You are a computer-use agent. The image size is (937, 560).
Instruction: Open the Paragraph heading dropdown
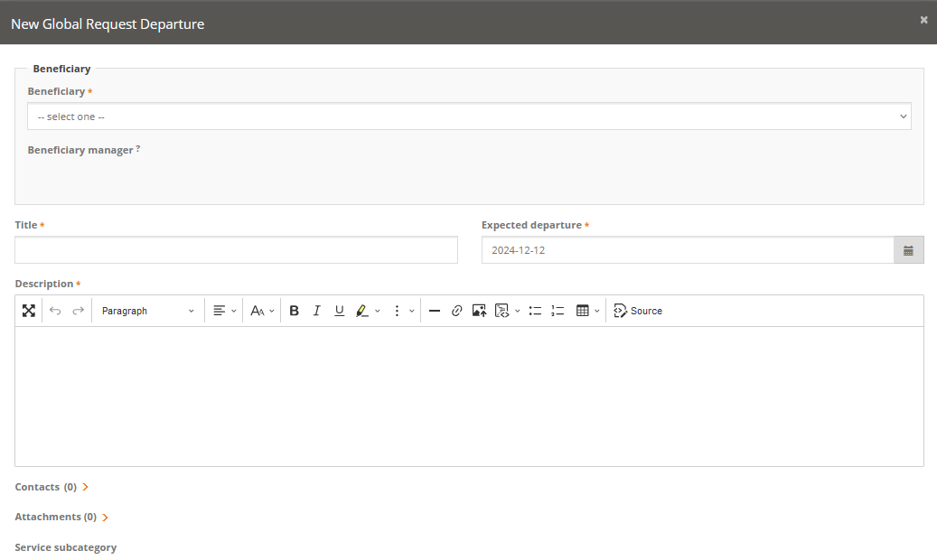pyautogui.click(x=147, y=311)
